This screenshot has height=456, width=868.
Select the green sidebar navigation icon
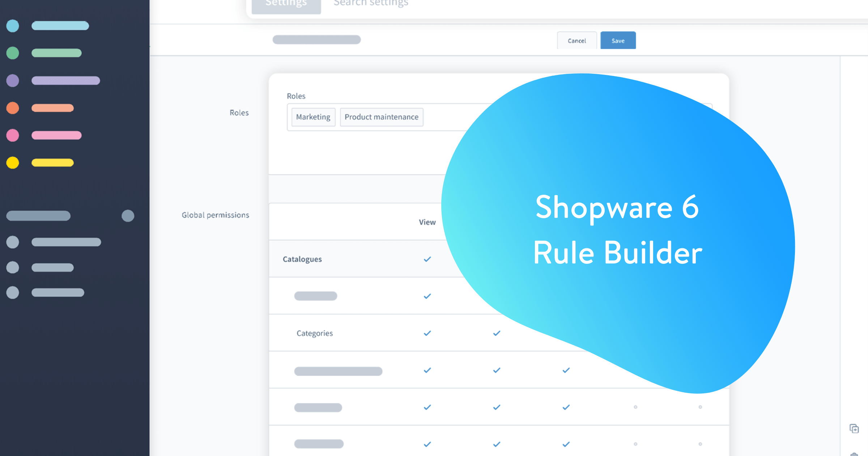[13, 53]
